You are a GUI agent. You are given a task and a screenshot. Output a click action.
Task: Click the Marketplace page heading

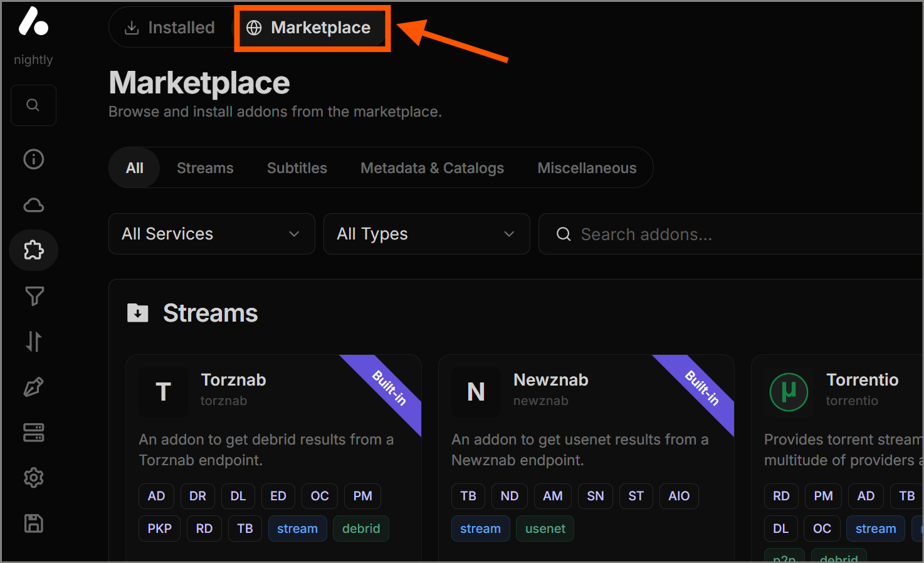coord(199,83)
